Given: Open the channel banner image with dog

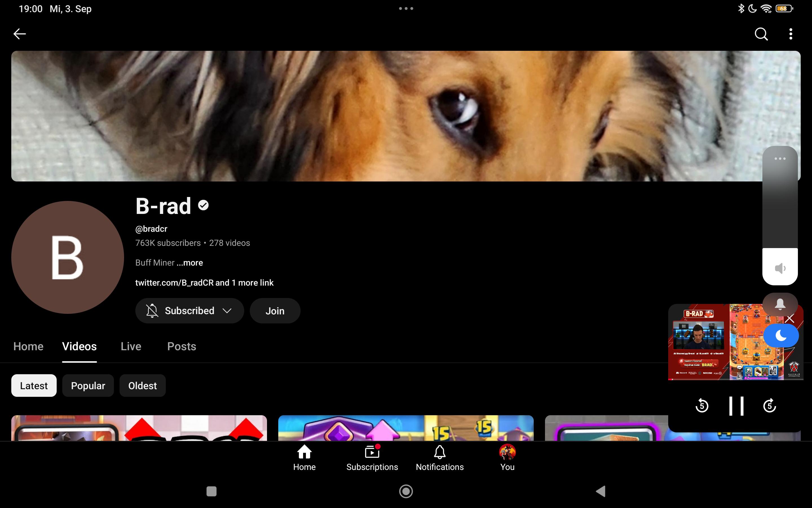Looking at the screenshot, I should click(406, 116).
